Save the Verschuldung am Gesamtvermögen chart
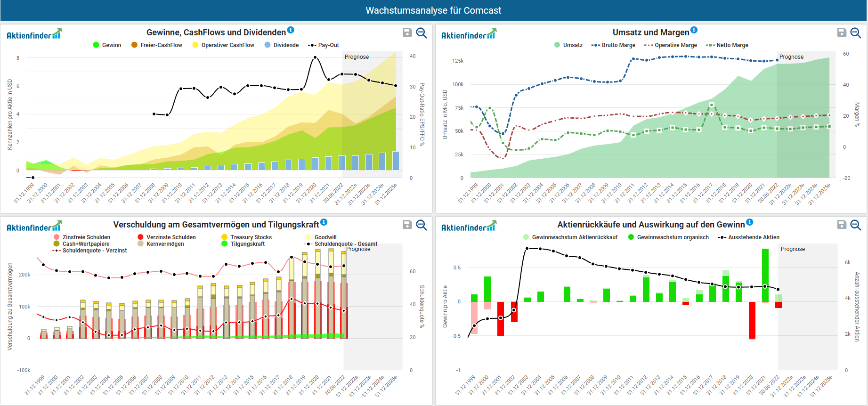 pos(407,225)
